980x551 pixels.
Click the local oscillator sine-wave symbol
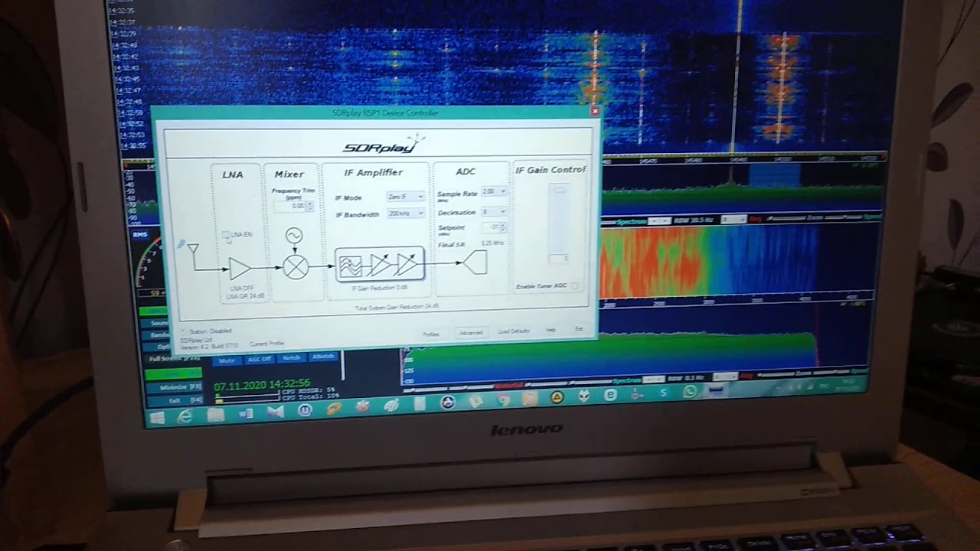(x=293, y=236)
